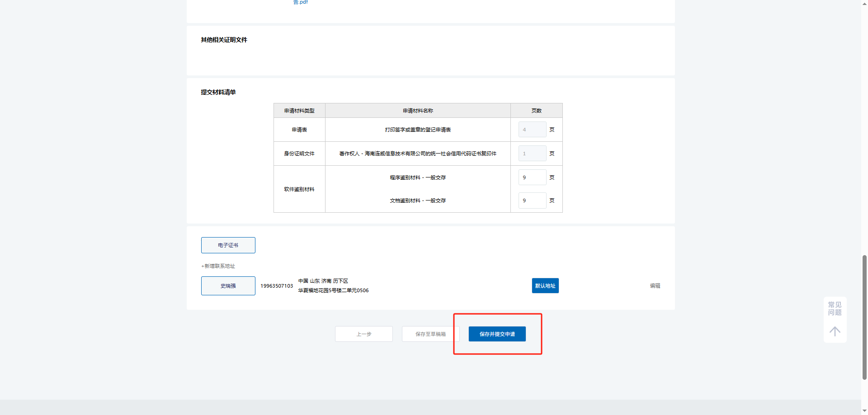Go back with the 上一步 button
The width and height of the screenshot is (868, 415).
[363, 334]
